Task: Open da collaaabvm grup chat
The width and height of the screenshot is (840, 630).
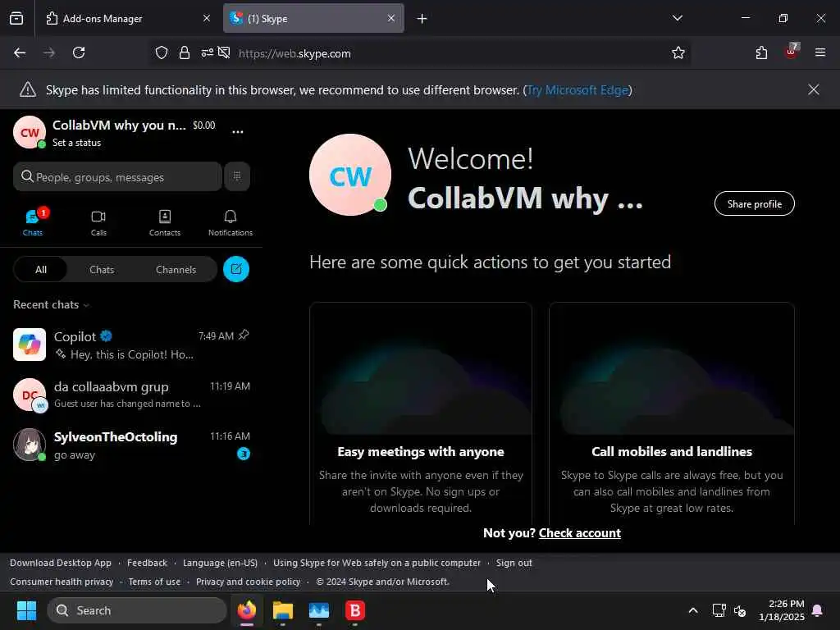Action: (x=131, y=395)
